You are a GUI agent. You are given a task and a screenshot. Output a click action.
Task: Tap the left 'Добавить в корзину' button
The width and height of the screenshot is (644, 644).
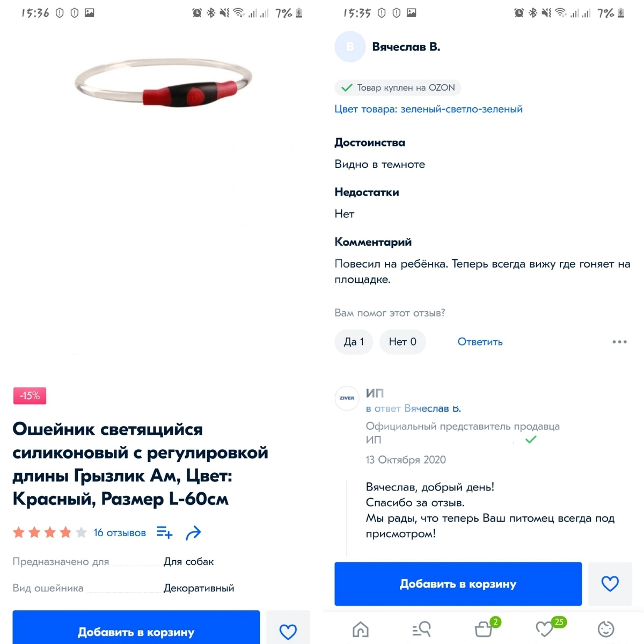tap(136, 630)
